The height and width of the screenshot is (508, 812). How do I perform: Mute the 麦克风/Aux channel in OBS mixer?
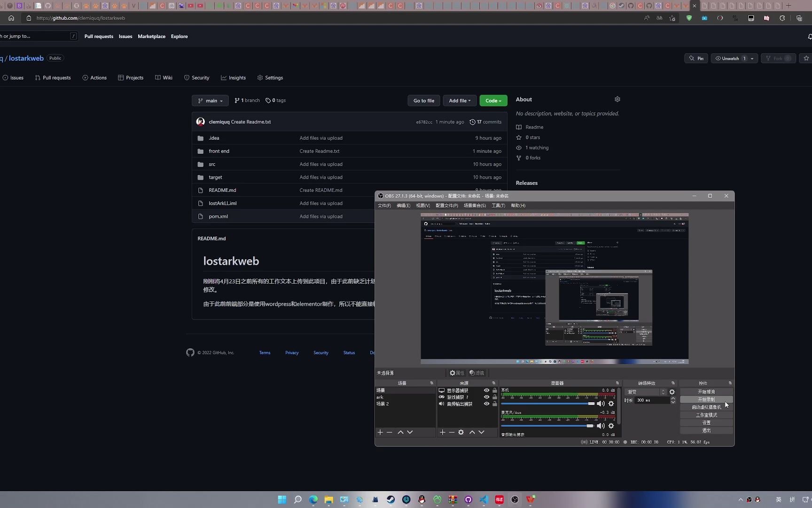tap(601, 426)
